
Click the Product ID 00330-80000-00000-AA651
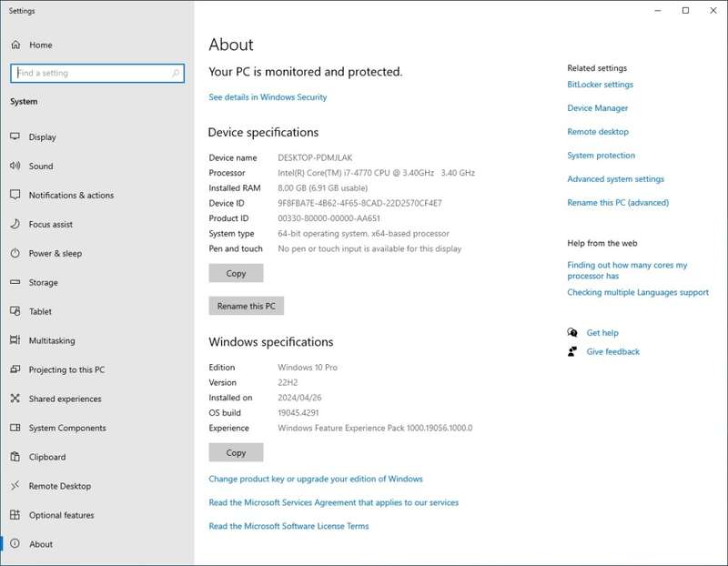(329, 218)
